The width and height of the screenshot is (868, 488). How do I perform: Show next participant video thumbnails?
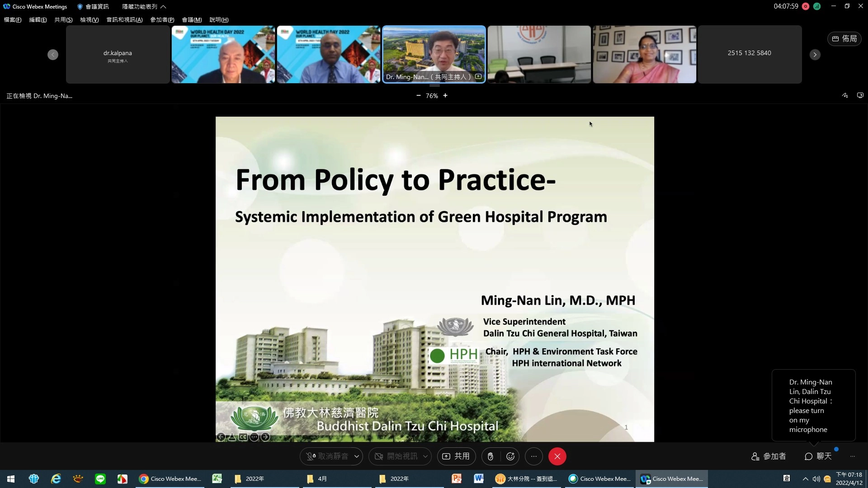815,55
